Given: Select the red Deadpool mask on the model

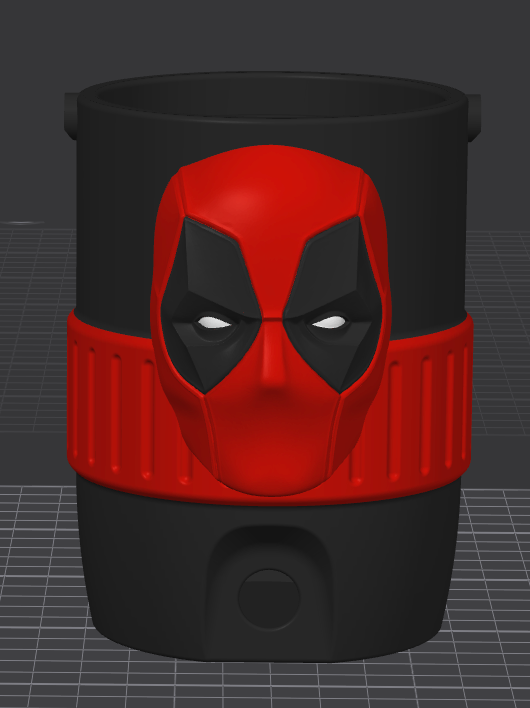Looking at the screenshot, I should (270, 321).
